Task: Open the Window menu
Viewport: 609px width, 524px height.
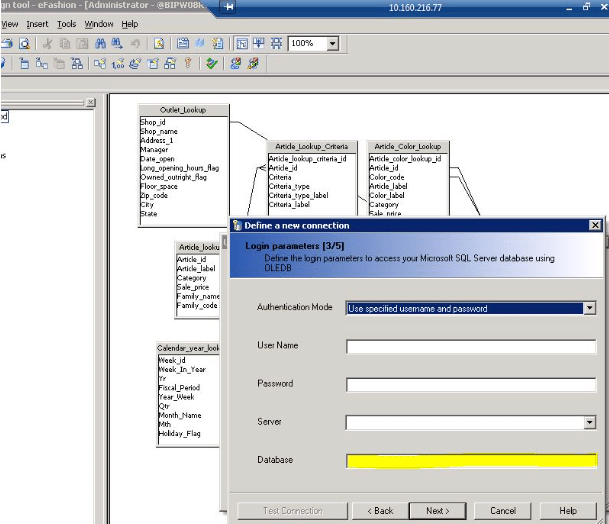Action: click(x=98, y=23)
